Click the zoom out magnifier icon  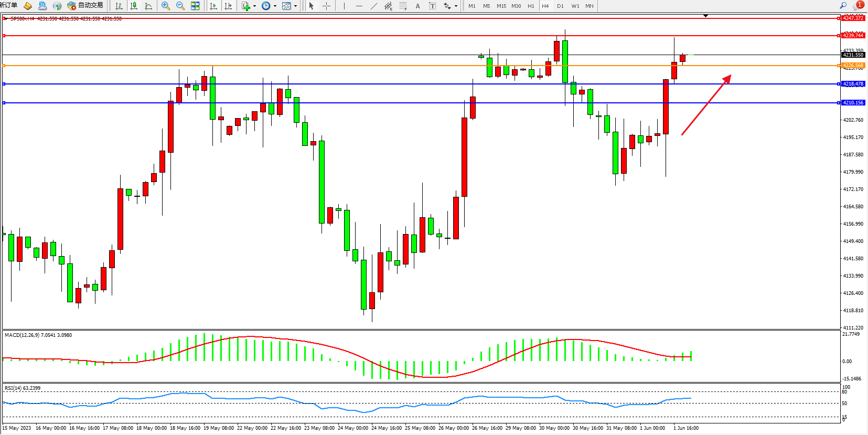(x=180, y=6)
